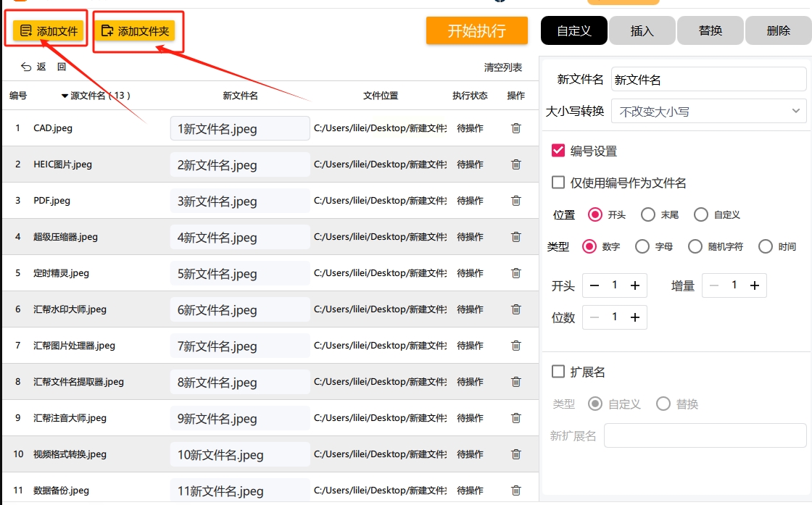Decrease the 位数 digit count
Viewport: 812px width, 505px height.
tap(594, 317)
